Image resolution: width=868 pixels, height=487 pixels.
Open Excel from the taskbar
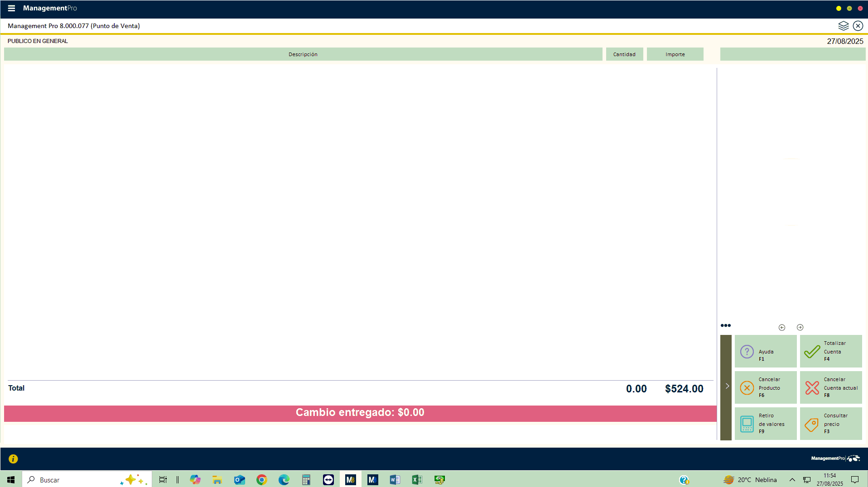pos(417,480)
